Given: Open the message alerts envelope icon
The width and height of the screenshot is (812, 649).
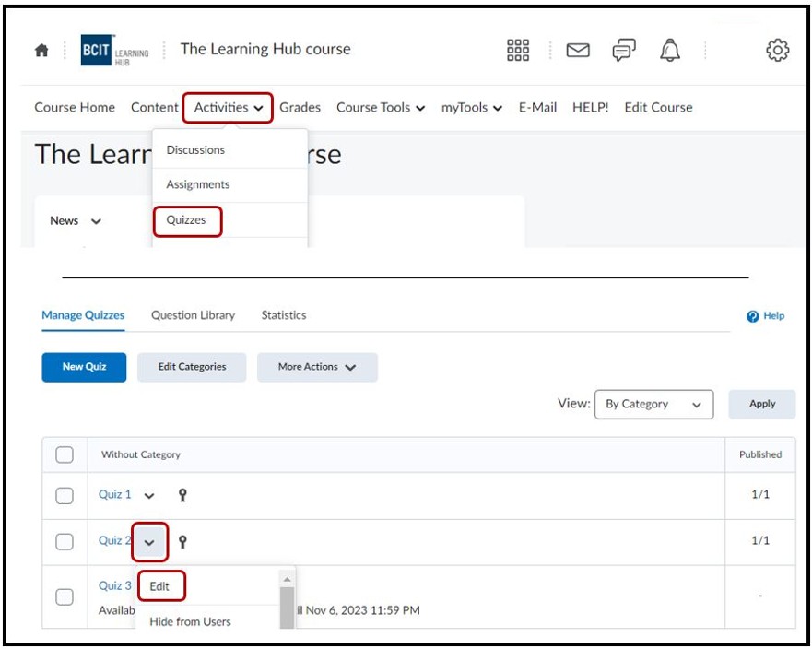Looking at the screenshot, I should 578,51.
